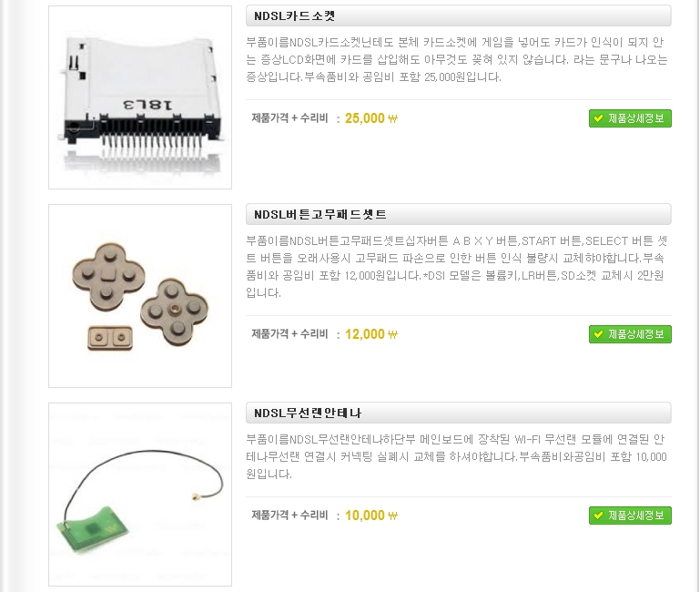Click the card socket product image
Screen dimensions: 700x592
pyautogui.click(x=140, y=97)
